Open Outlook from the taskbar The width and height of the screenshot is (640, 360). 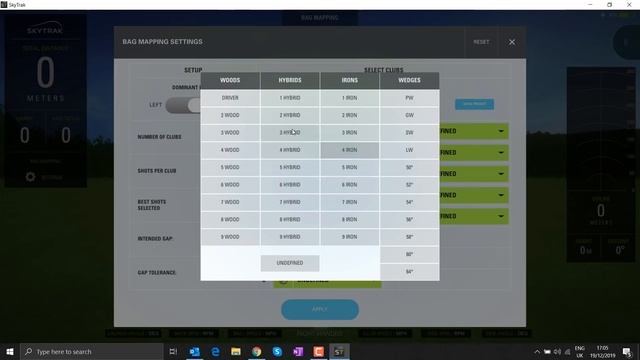[194, 351]
